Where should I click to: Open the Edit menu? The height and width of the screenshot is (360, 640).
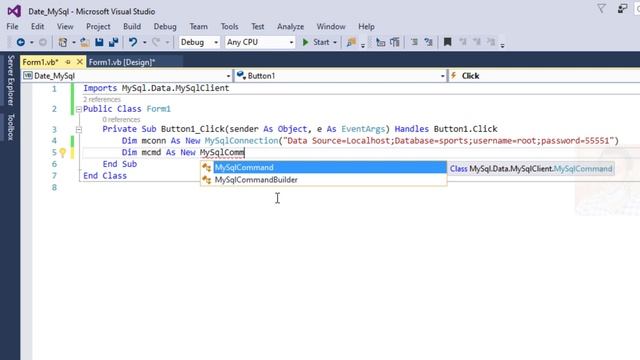coord(37,27)
